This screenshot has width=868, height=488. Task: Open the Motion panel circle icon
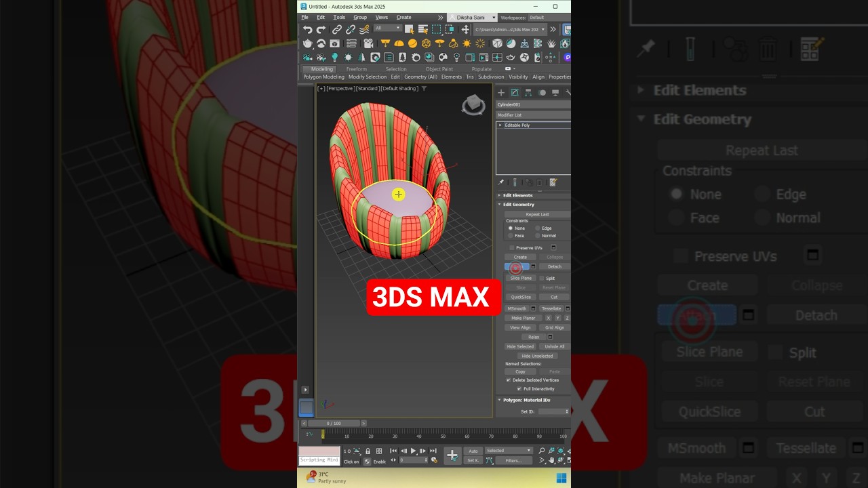point(542,93)
